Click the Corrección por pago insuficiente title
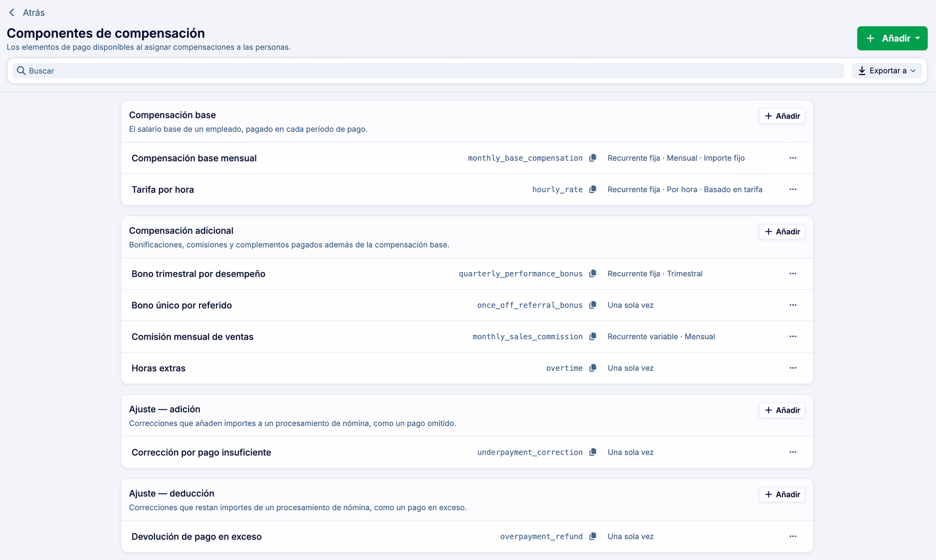Image resolution: width=936 pixels, height=560 pixels. pos(201,453)
